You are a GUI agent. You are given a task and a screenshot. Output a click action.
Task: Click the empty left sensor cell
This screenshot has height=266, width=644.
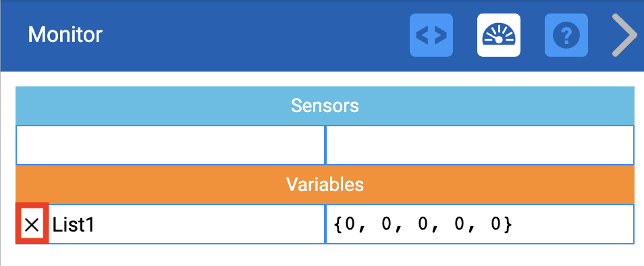(x=170, y=145)
